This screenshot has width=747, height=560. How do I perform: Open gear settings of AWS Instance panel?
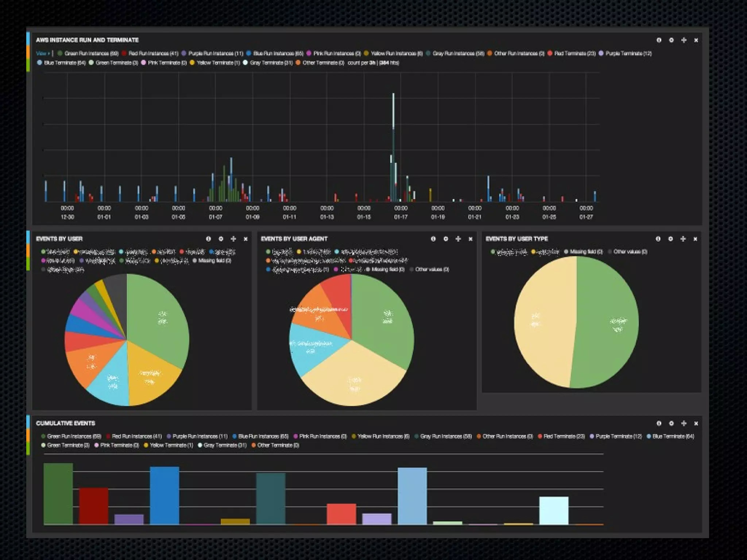671,40
